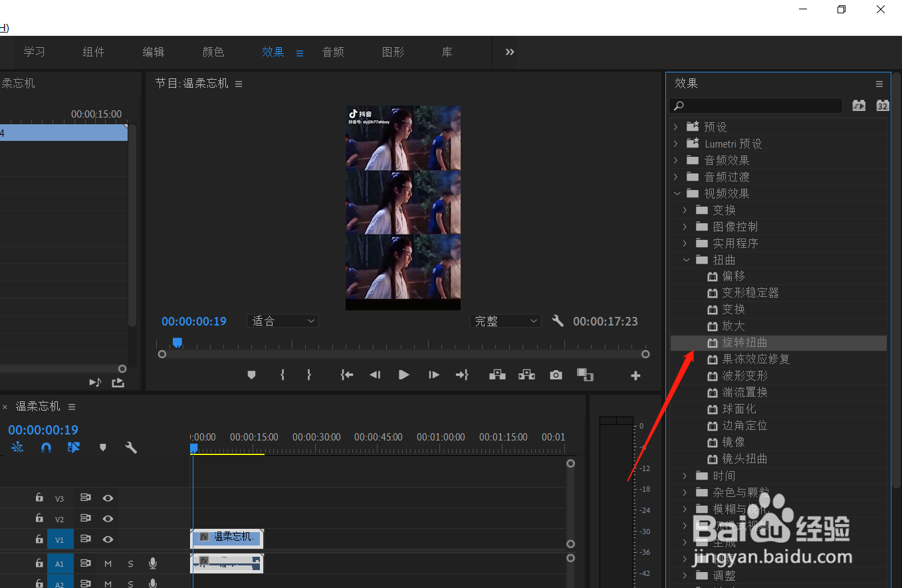The height and width of the screenshot is (588, 902).
Task: Open the 效果 workspace menu icon
Action: (x=300, y=53)
